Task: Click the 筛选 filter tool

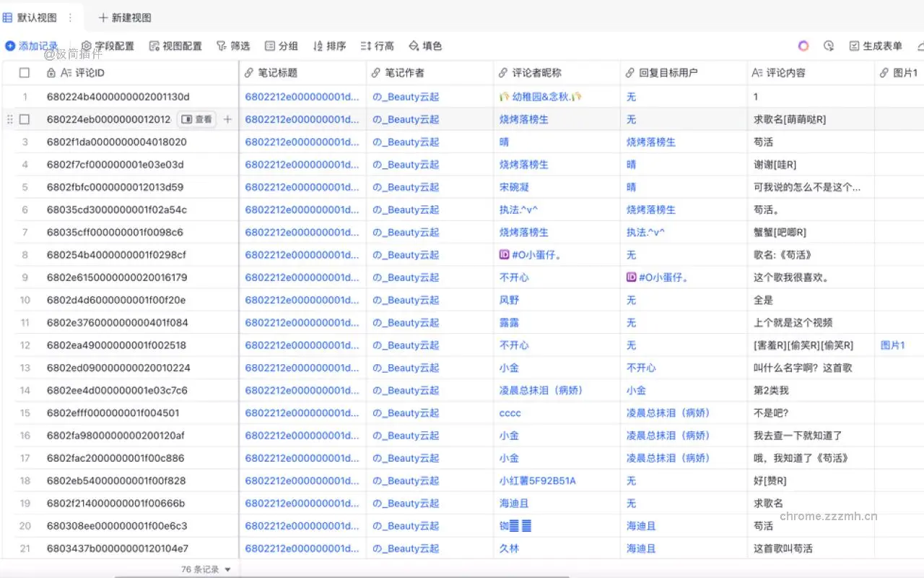Action: [x=233, y=46]
